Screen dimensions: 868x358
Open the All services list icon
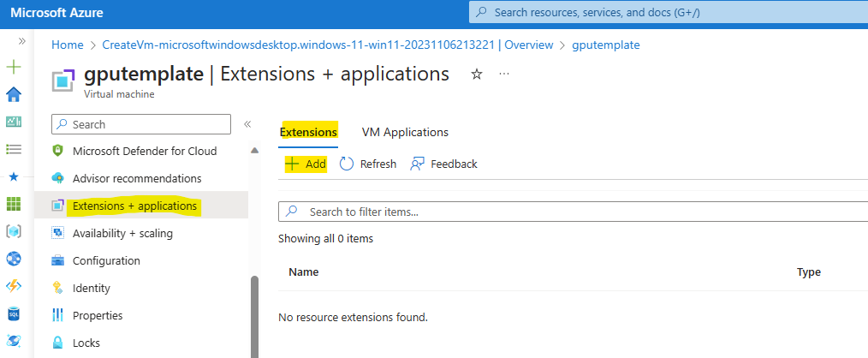(14, 149)
